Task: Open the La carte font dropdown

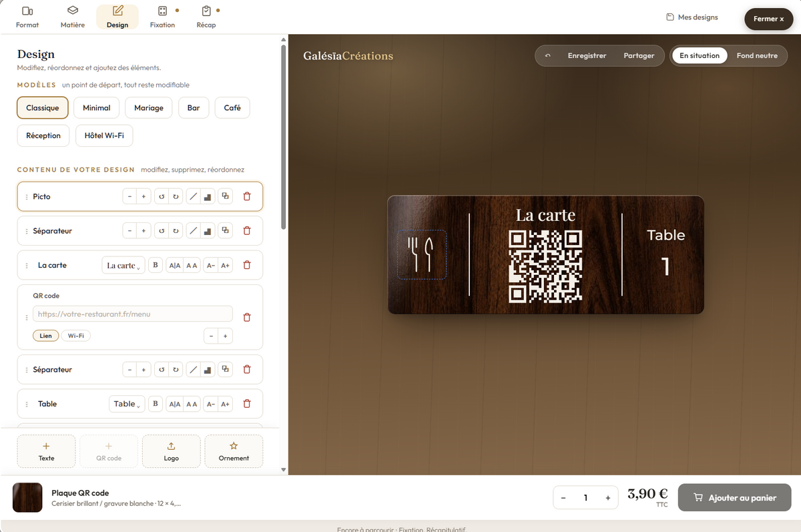Action: [x=123, y=265]
